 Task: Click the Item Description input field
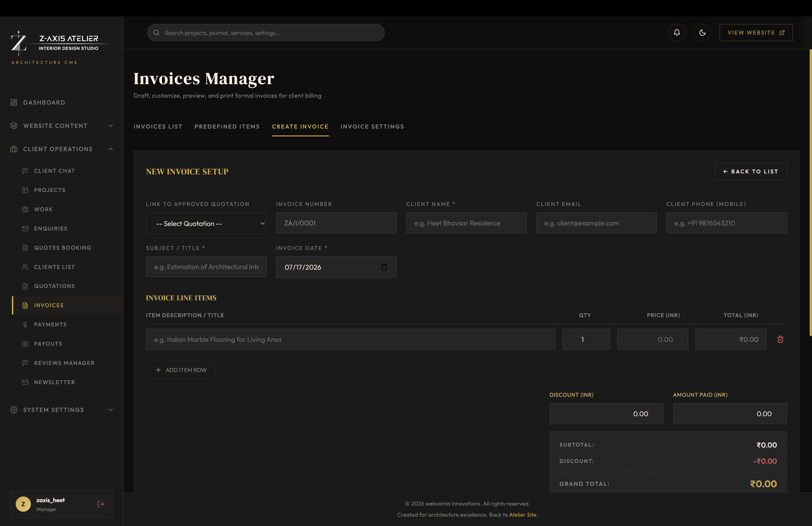pos(351,339)
